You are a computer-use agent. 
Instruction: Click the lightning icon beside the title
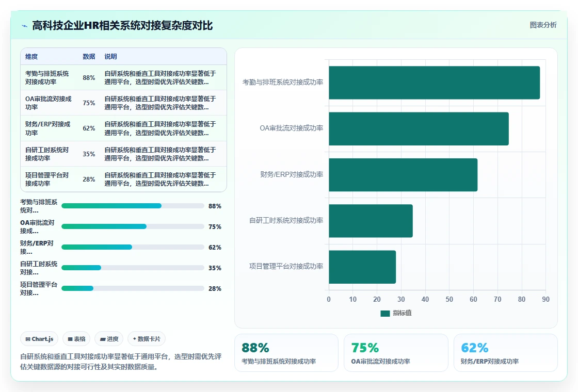(x=25, y=26)
